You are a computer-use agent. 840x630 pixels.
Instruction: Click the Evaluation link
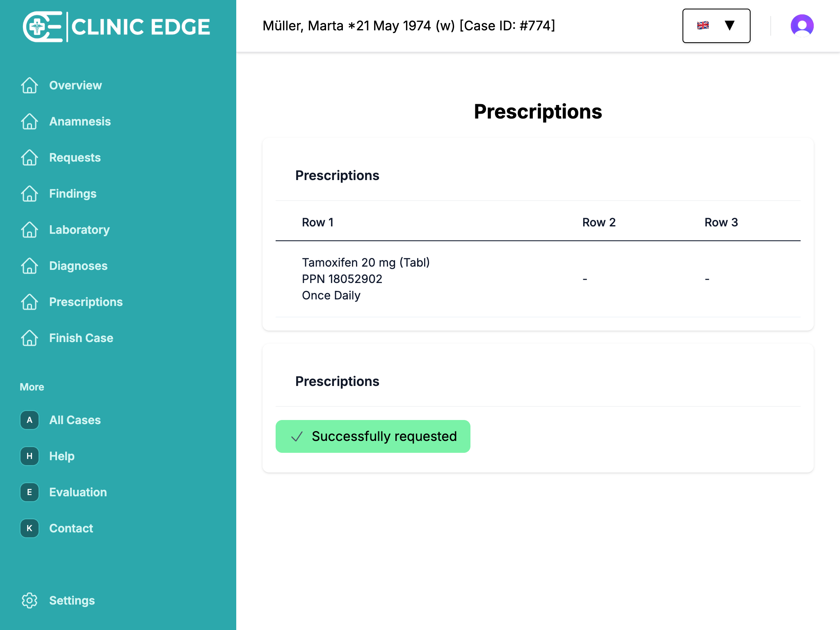(x=78, y=492)
